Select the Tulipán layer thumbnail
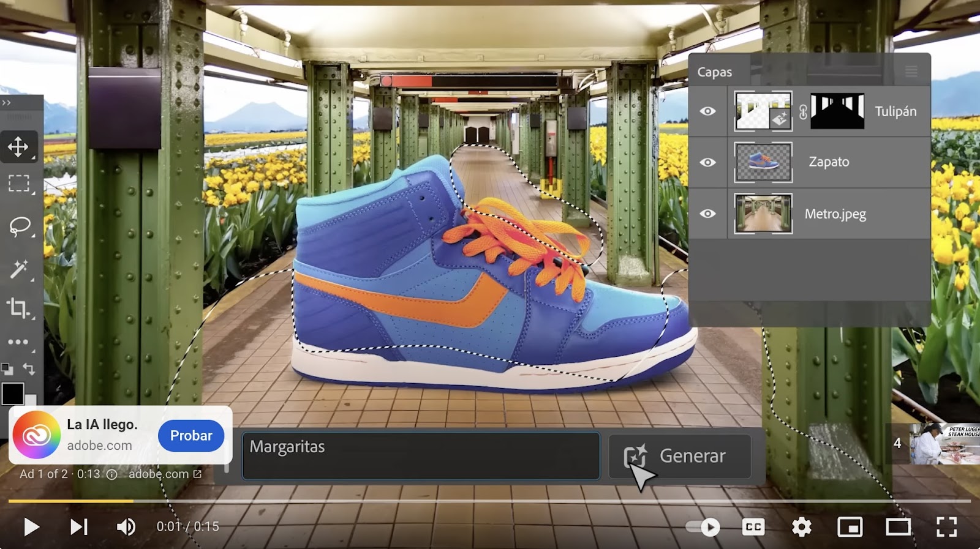The width and height of the screenshot is (980, 549). [763, 111]
